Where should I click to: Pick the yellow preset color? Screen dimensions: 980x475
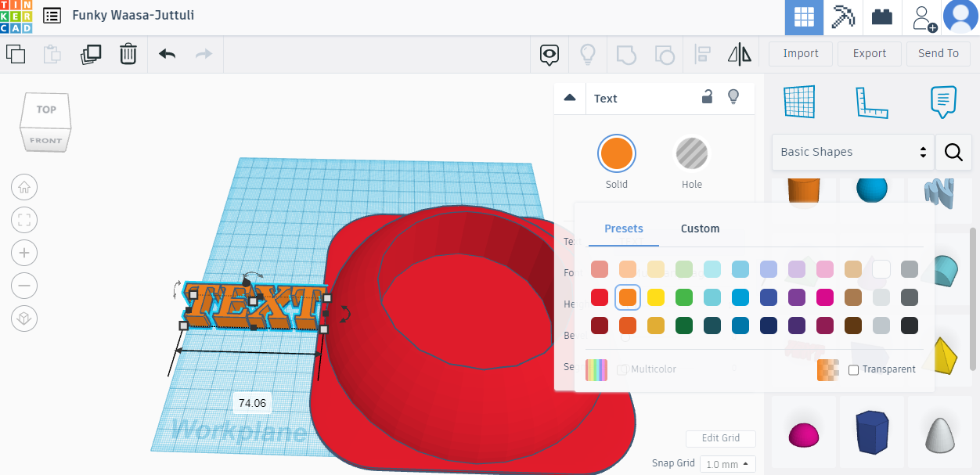point(656,297)
